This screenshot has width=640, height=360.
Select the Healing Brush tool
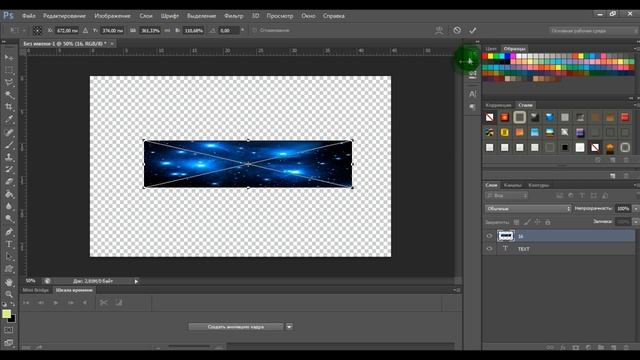click(9, 133)
